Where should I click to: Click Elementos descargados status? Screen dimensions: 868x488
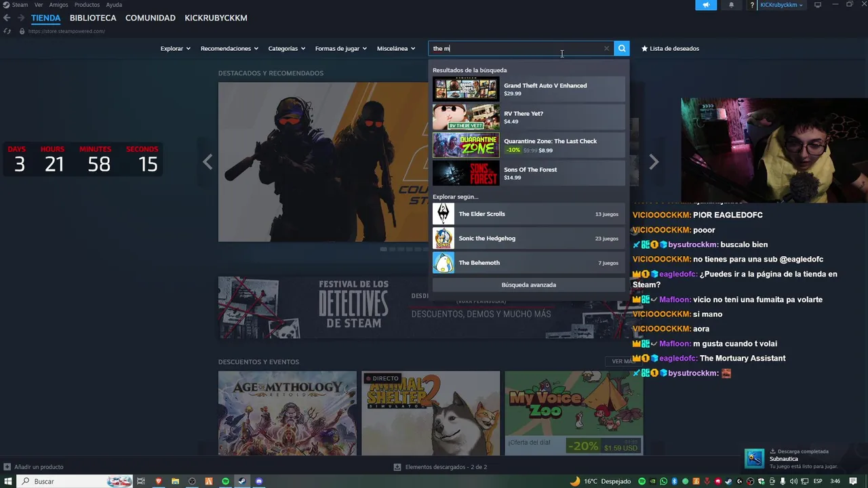coord(446,467)
